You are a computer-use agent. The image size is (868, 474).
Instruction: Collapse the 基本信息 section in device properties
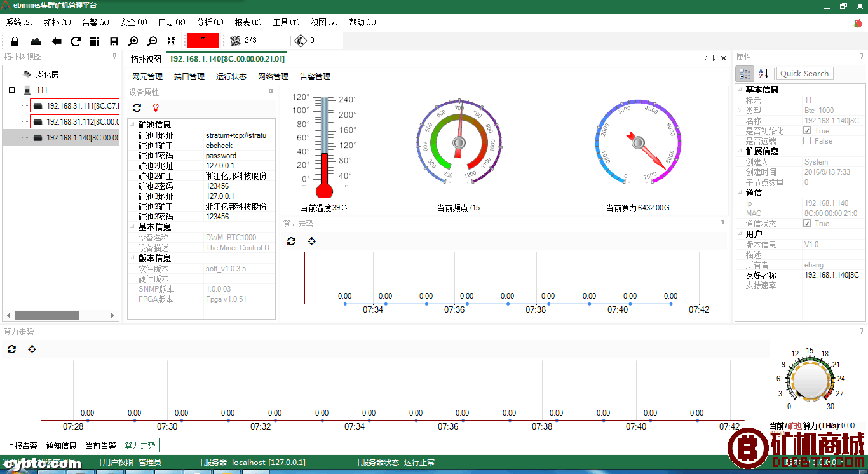point(132,227)
